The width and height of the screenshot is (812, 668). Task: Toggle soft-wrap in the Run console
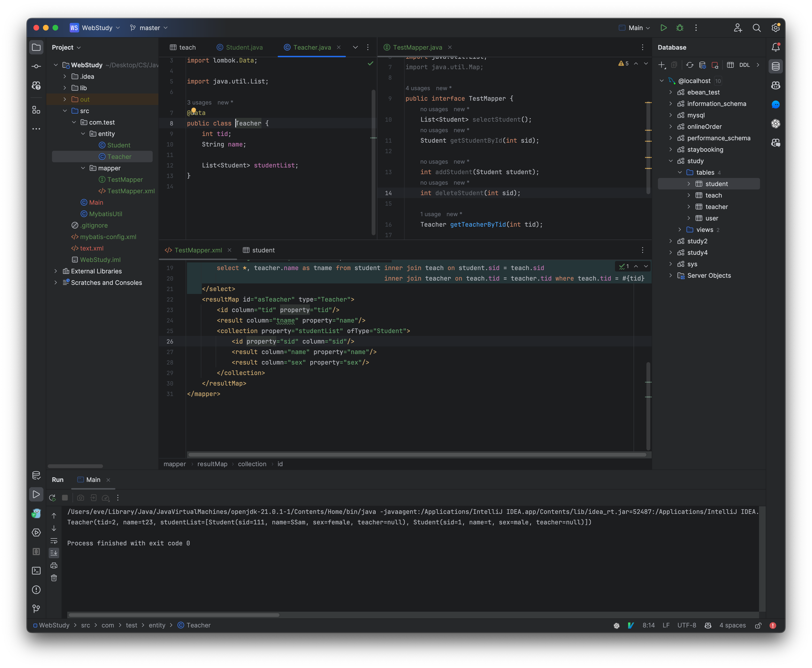coord(54,541)
